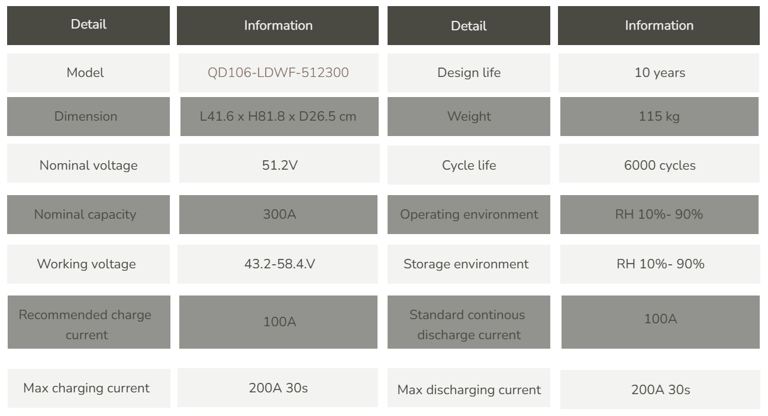Click the Operating environment label cell

(469, 214)
